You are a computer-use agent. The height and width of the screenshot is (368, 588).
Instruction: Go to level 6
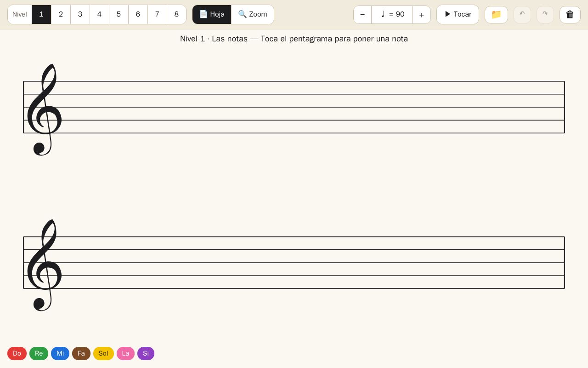138,15
